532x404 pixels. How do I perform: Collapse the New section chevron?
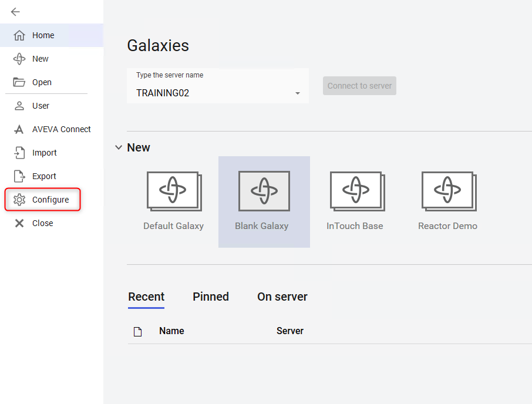coord(119,147)
